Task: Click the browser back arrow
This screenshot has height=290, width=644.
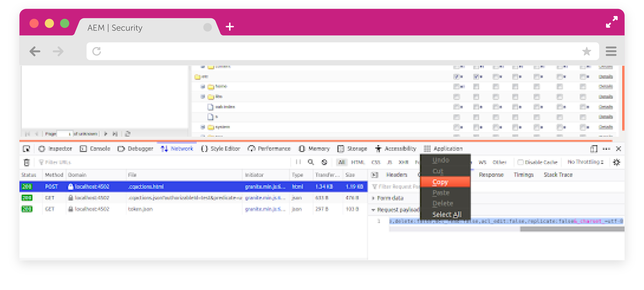Action: pyautogui.click(x=35, y=51)
